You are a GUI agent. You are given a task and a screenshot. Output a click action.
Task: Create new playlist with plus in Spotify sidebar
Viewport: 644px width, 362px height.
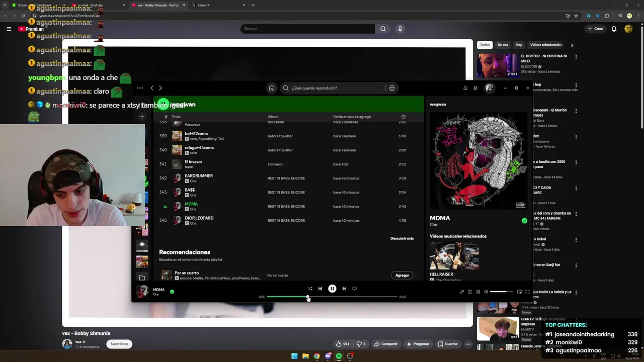click(x=142, y=117)
